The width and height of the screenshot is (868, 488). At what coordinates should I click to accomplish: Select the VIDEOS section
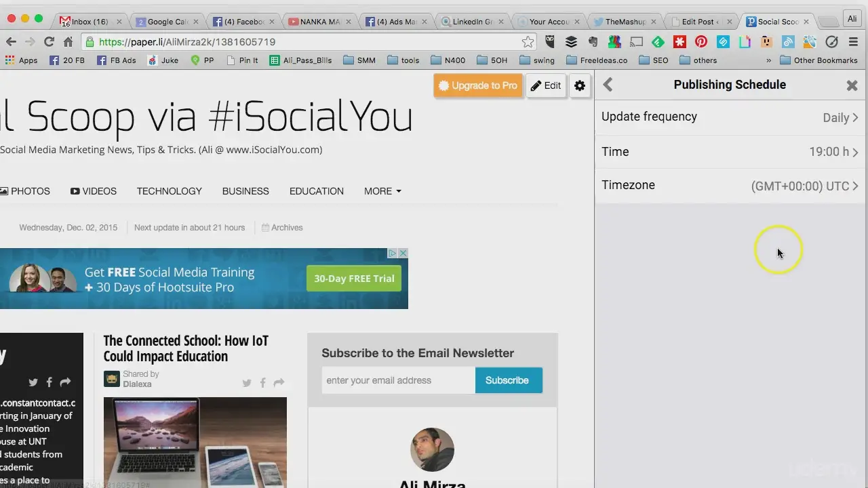[94, 191]
